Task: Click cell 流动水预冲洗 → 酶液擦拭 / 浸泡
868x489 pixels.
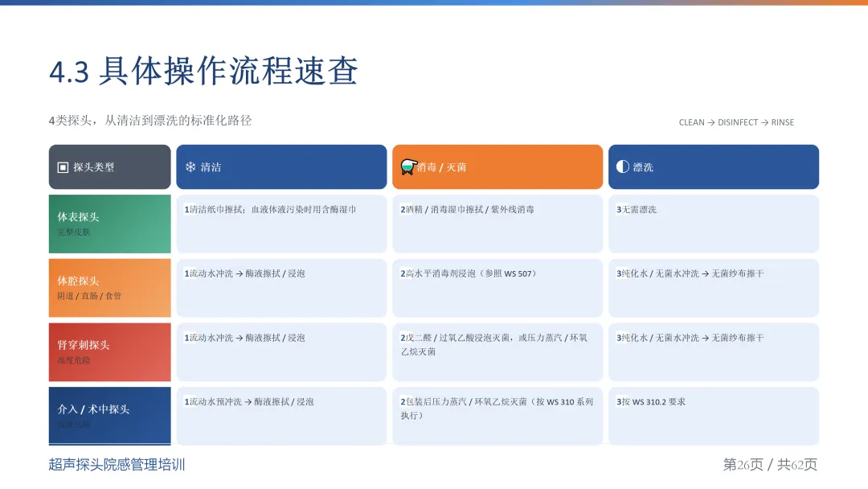Action: point(281,416)
